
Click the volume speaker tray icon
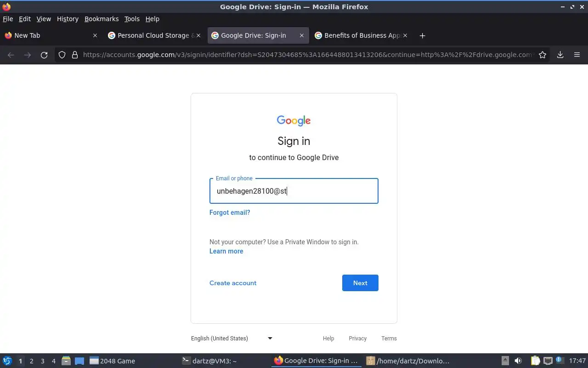tap(518, 361)
